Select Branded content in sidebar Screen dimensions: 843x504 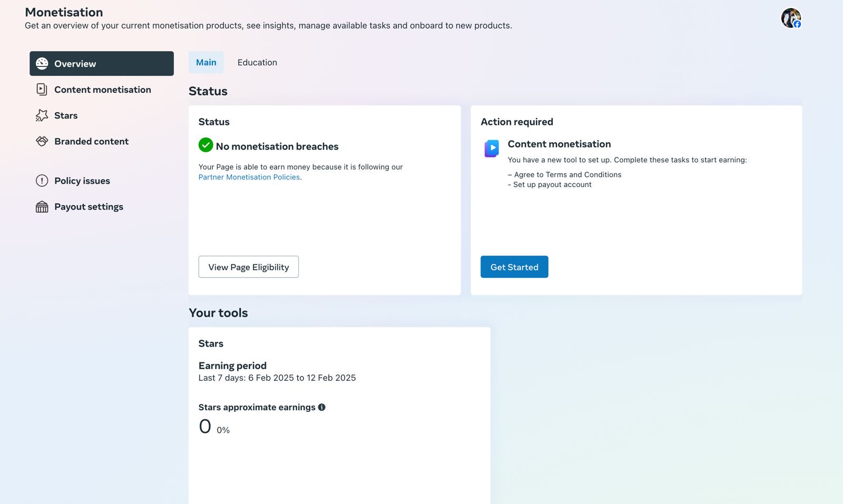[91, 141]
